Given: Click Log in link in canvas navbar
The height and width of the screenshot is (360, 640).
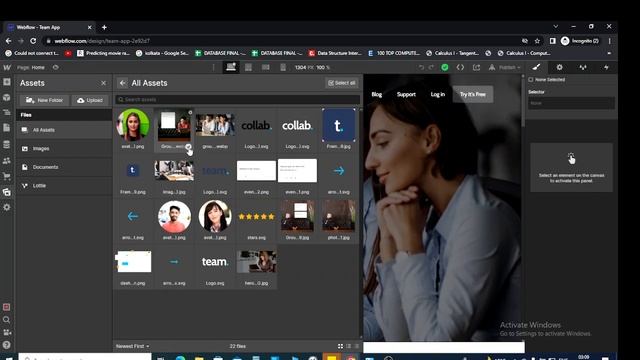Looking at the screenshot, I should click(x=438, y=94).
